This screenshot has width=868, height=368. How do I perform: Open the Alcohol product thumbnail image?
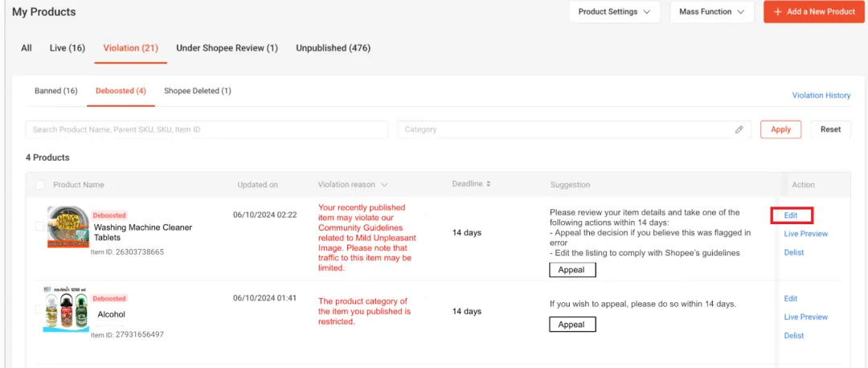66,310
